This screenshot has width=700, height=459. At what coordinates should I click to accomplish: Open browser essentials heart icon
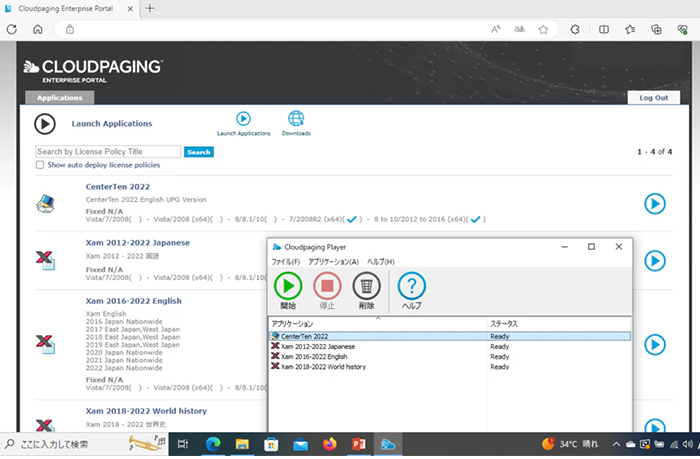683,29
